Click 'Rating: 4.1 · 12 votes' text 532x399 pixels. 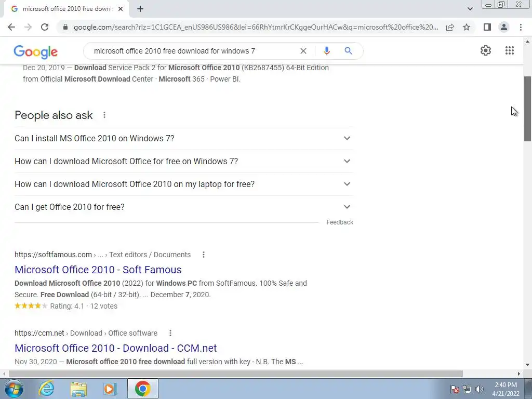click(x=84, y=306)
